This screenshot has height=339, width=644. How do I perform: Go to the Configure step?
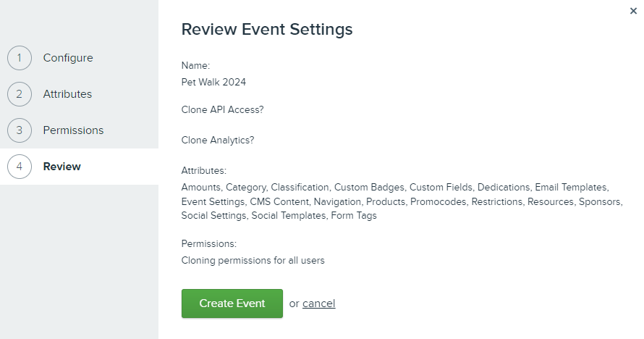click(68, 58)
